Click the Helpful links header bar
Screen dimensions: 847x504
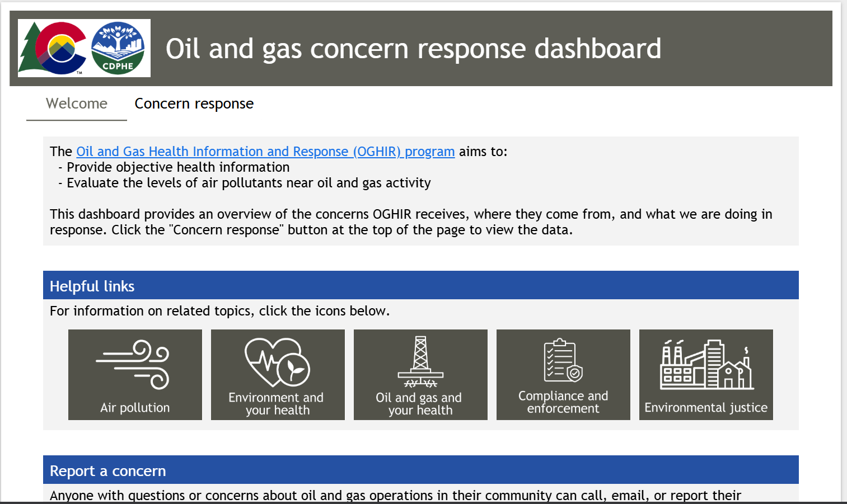click(92, 286)
